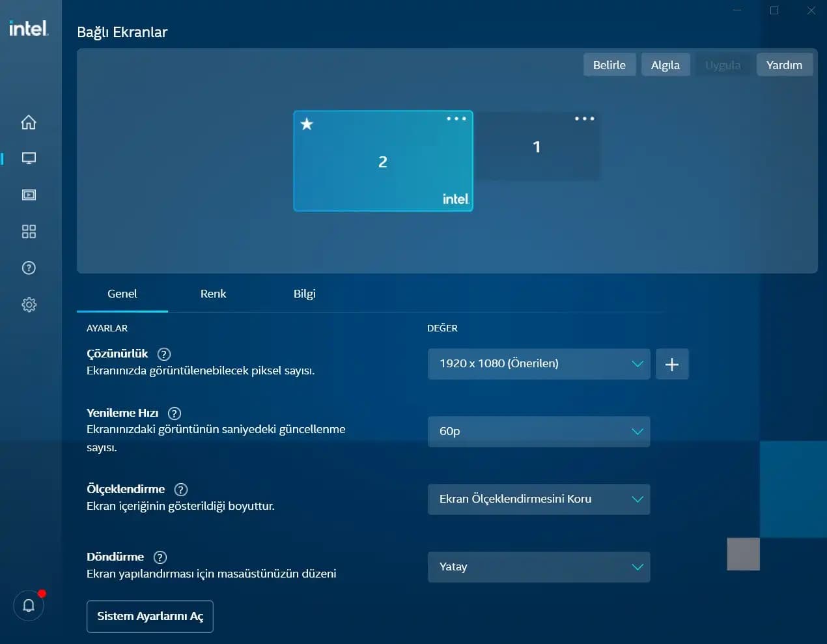Screen dimensions: 827x644
Task: Open the support question mark sidebar icon
Action: pos(29,268)
